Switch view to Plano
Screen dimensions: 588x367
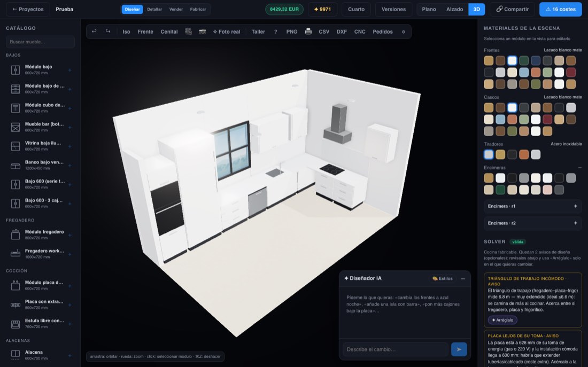429,10
